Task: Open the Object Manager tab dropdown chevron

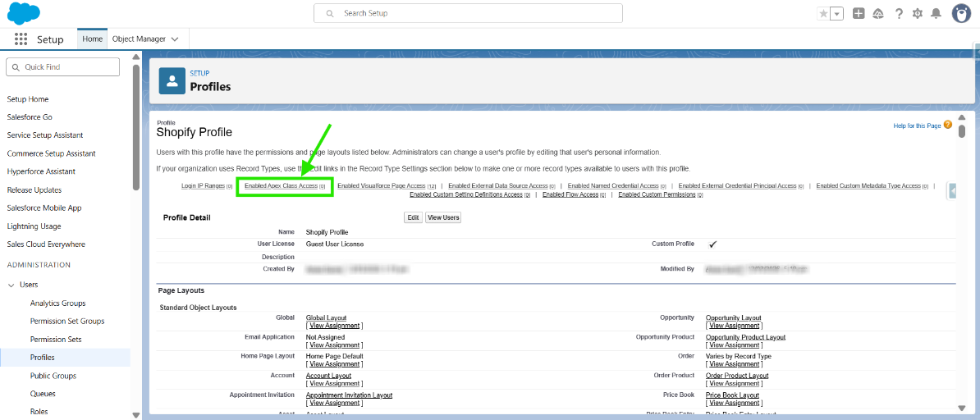Action: (175, 39)
